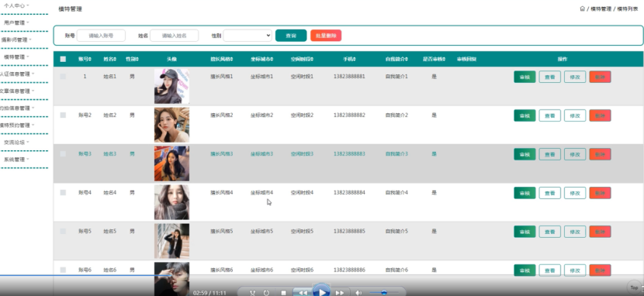Click 修改 for the 账号3 row
This screenshot has height=296, width=644.
pos(575,154)
